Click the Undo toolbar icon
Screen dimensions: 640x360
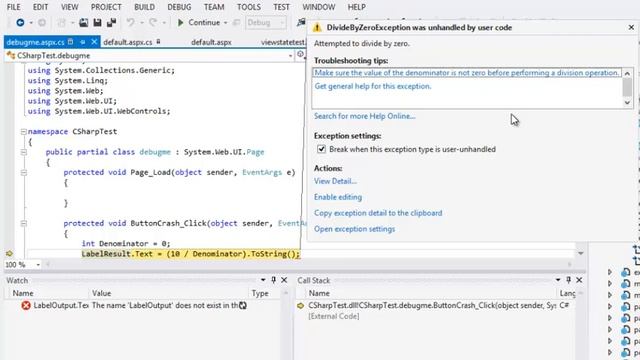[131, 23]
